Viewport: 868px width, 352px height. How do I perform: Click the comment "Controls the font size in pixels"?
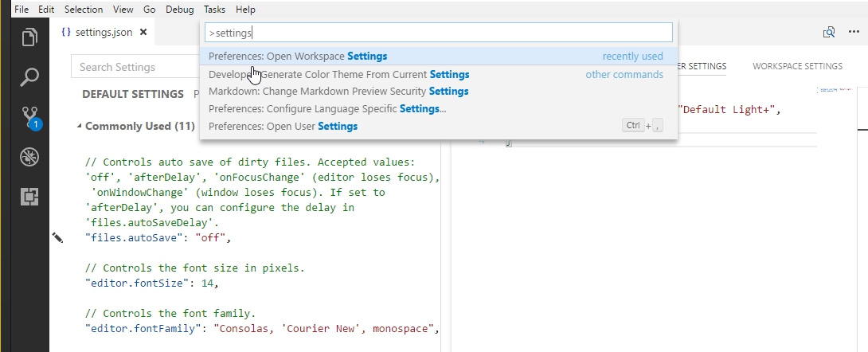(x=195, y=268)
